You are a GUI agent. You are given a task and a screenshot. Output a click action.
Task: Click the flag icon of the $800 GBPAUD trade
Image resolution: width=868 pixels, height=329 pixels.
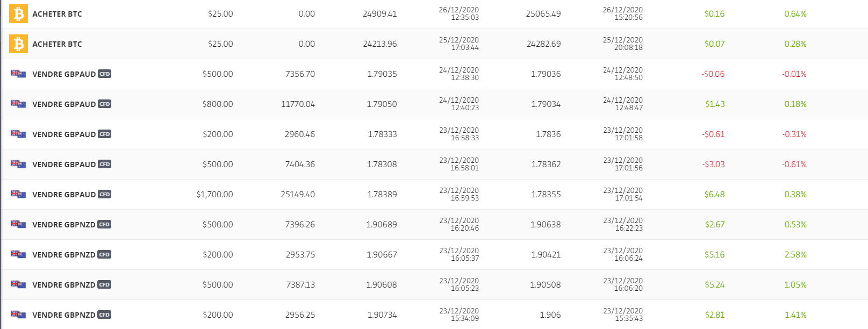click(18, 104)
